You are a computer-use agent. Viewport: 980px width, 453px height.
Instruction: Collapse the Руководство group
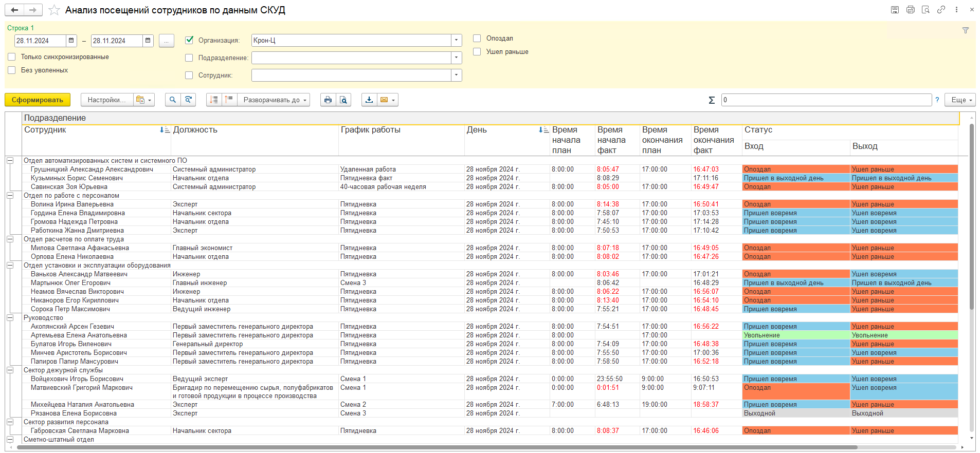tap(10, 318)
